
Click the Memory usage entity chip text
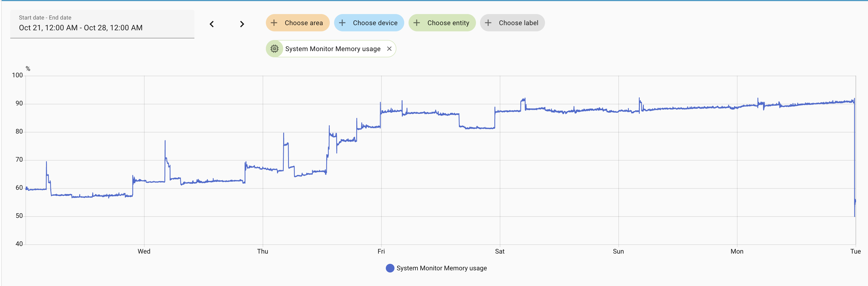point(332,49)
